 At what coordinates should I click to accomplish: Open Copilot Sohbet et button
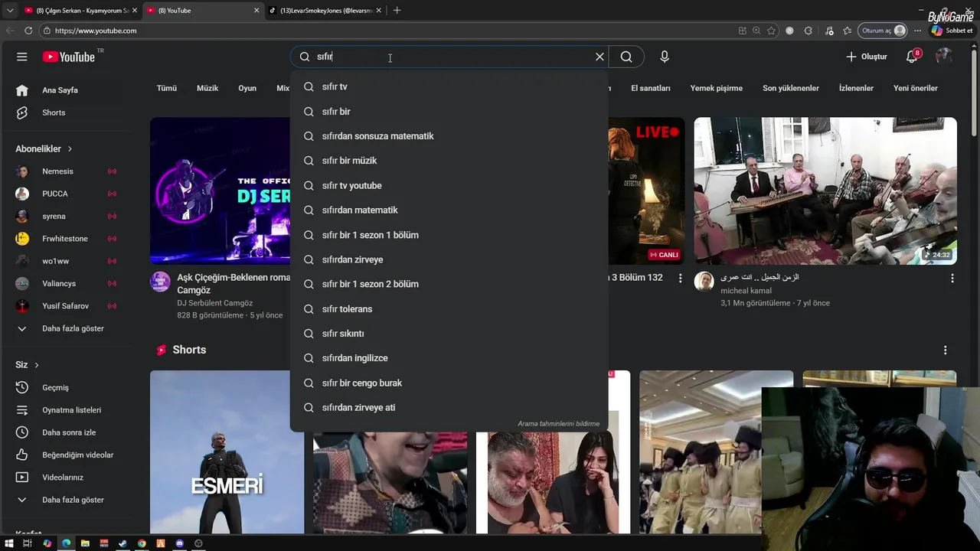pyautogui.click(x=952, y=31)
